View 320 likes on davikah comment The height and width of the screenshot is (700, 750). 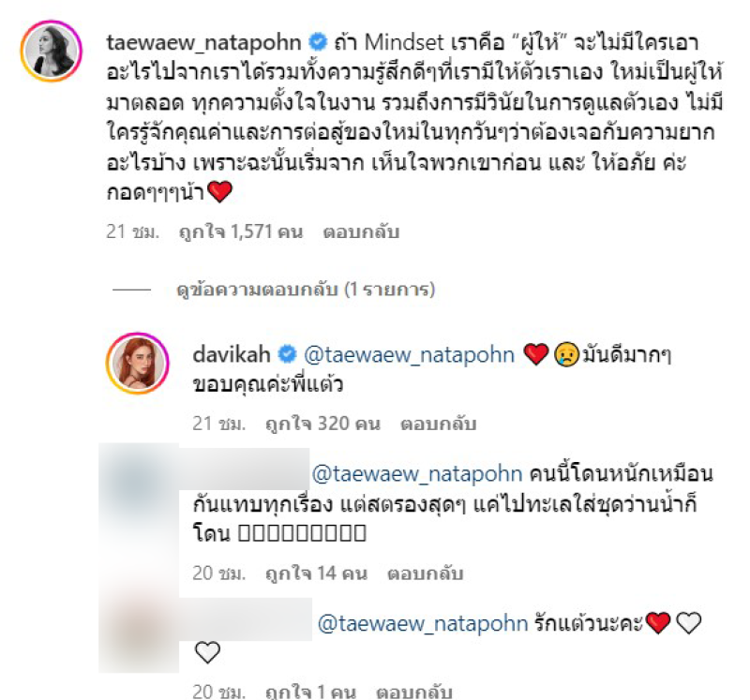point(323,424)
